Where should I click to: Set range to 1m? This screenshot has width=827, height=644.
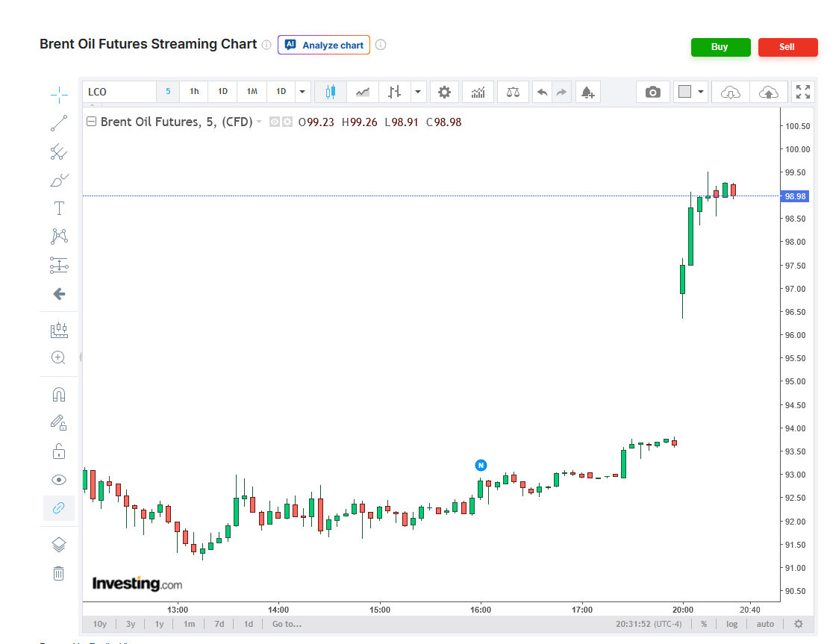[190, 624]
